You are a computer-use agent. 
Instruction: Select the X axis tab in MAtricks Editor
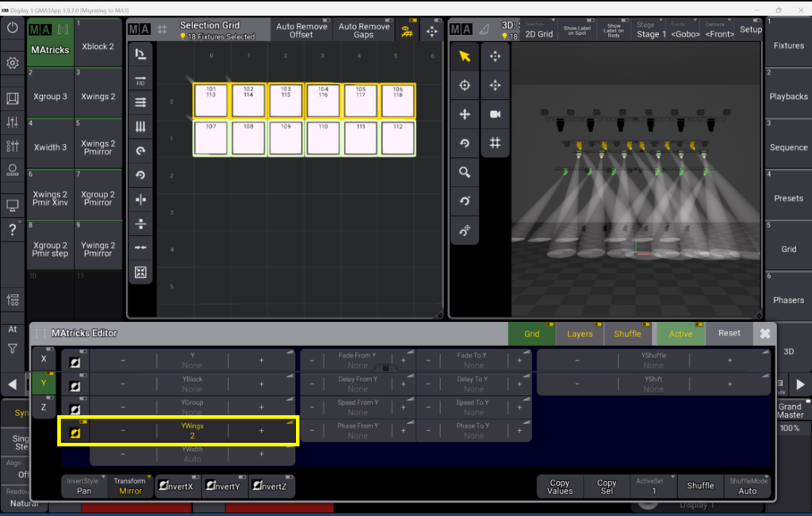pyautogui.click(x=44, y=359)
